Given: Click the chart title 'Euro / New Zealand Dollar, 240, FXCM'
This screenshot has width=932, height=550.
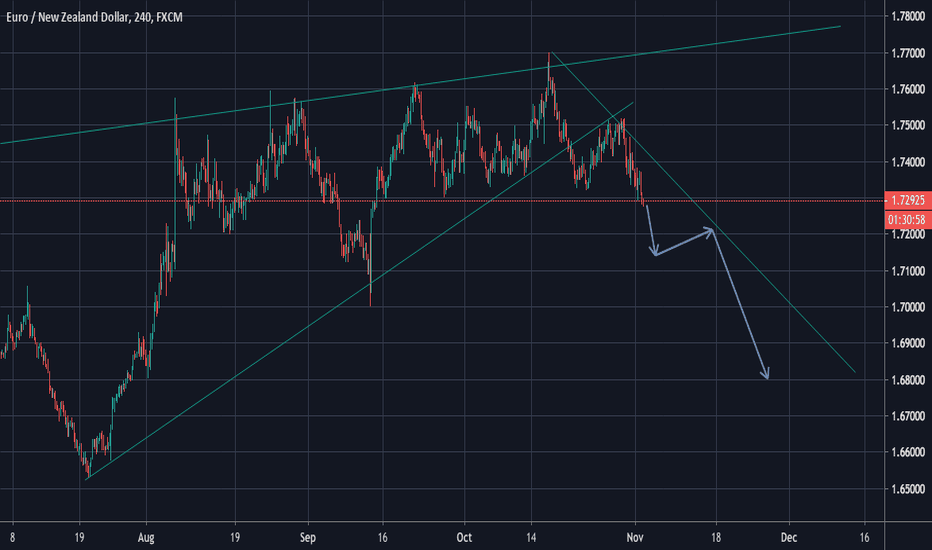Looking at the screenshot, I should tap(94, 17).
